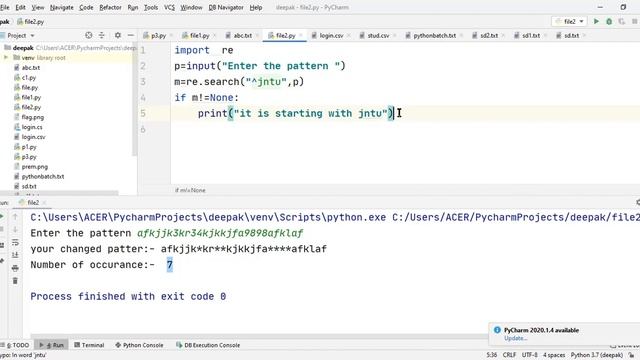Open the Edit menu
640x360 pixels.
point(20,7)
